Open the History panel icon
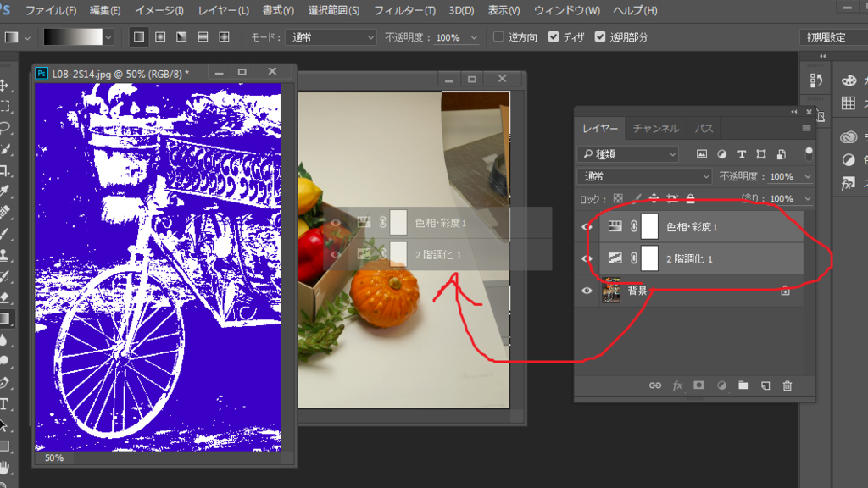Viewport: 868px width, 488px height. pyautogui.click(x=816, y=80)
